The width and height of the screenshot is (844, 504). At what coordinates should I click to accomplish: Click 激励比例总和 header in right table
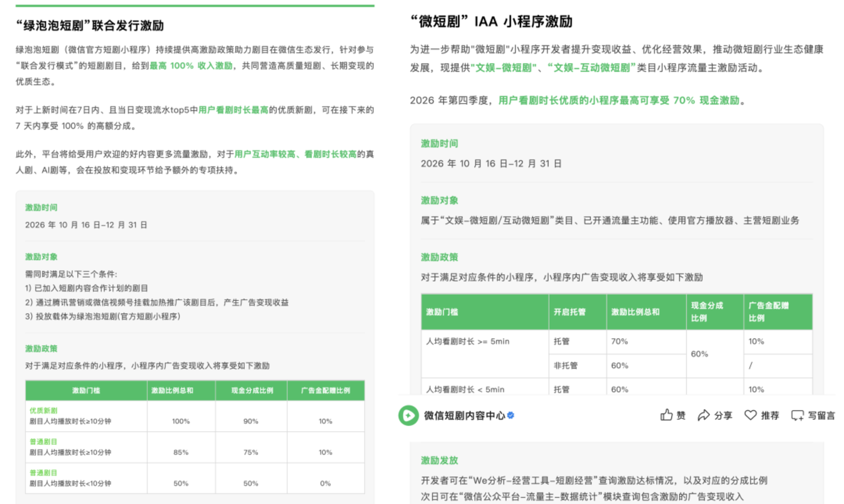pos(646,312)
